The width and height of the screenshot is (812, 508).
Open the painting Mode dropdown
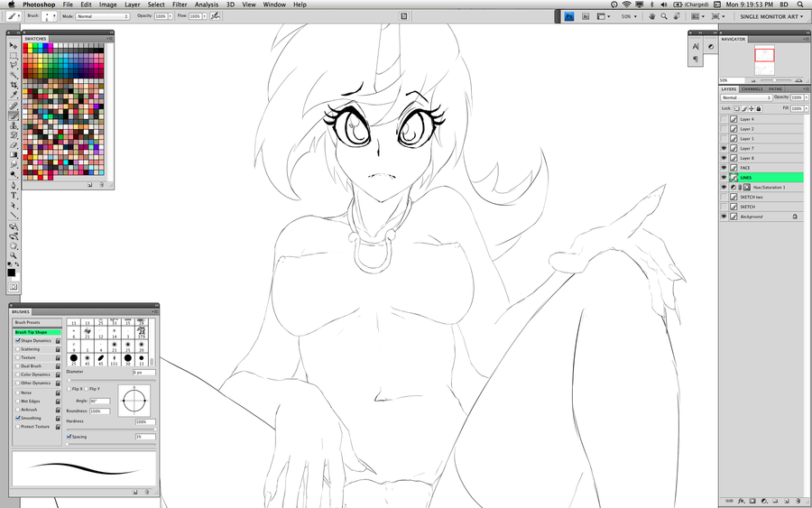point(103,16)
